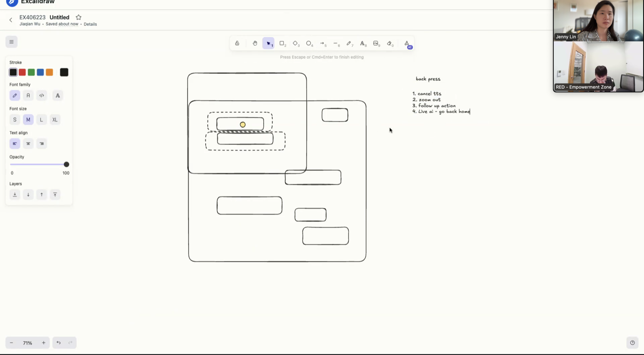The image size is (644, 355).
Task: Select the Line tool
Action: 336,43
